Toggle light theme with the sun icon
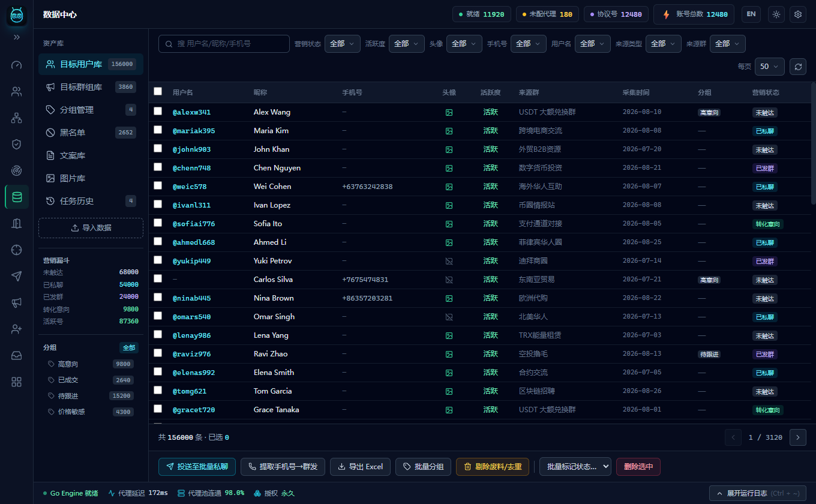The image size is (816, 504). pos(776,14)
